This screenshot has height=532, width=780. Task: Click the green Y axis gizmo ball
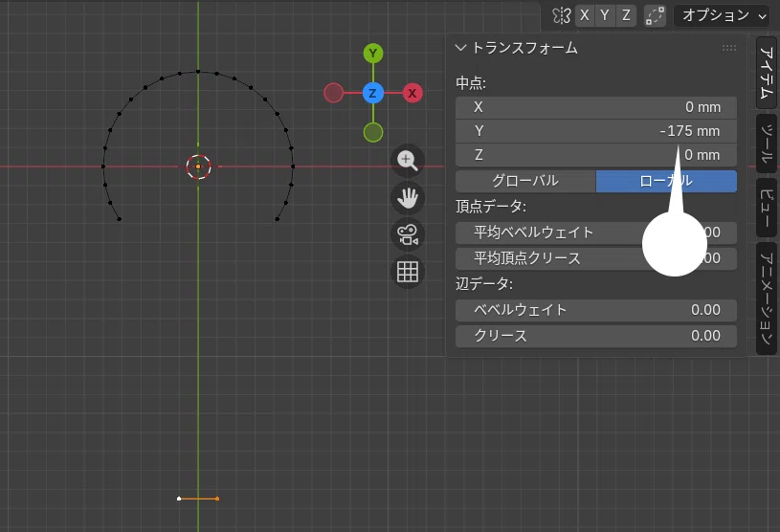coord(373,54)
